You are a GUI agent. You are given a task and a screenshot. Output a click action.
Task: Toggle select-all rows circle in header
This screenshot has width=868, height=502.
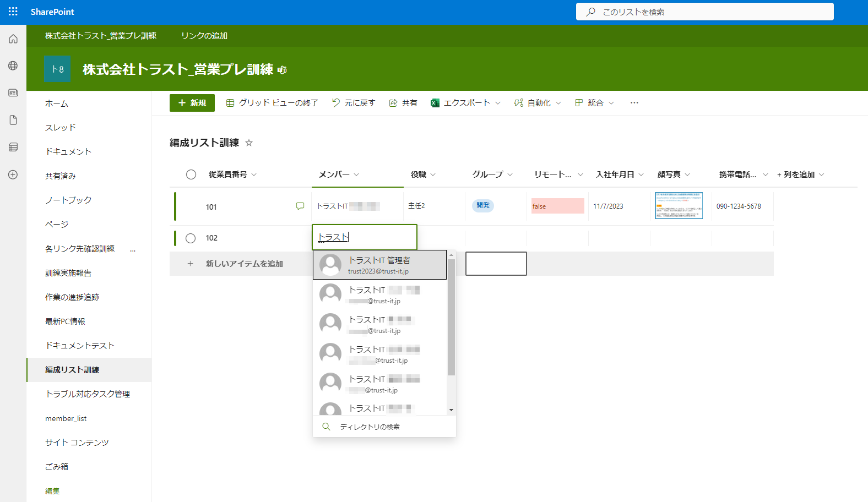pyautogui.click(x=191, y=174)
